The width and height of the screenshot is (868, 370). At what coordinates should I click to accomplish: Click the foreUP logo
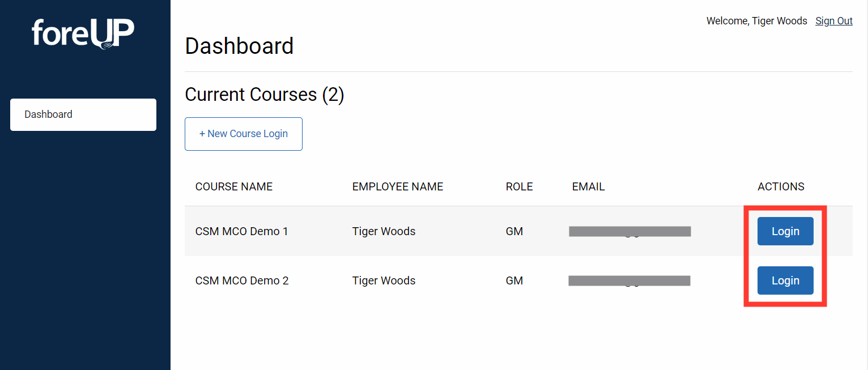(x=83, y=34)
